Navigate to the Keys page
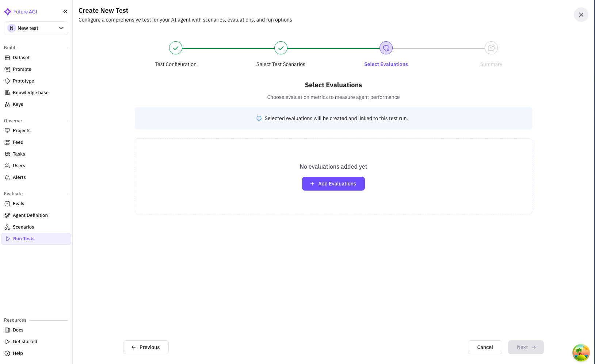The height and width of the screenshot is (364, 595). click(x=18, y=104)
